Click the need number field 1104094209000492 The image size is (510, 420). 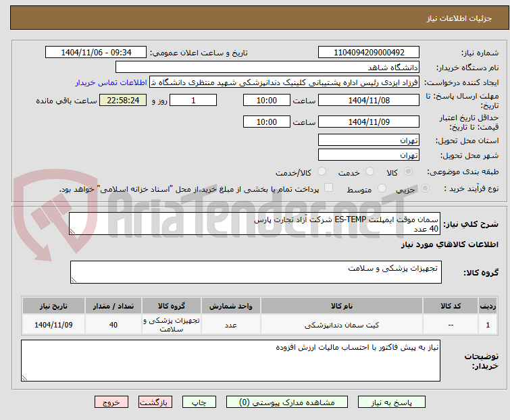369,53
